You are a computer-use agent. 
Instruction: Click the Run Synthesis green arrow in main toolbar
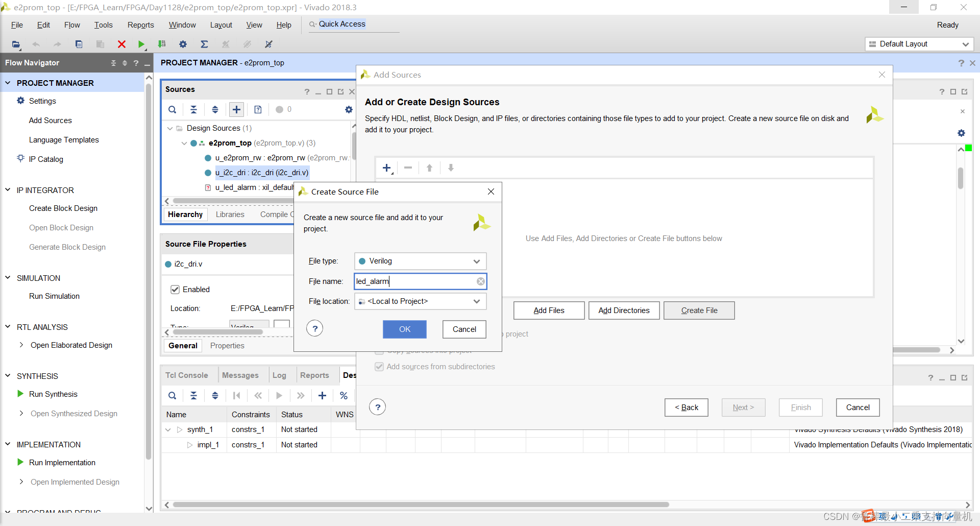tap(141, 44)
